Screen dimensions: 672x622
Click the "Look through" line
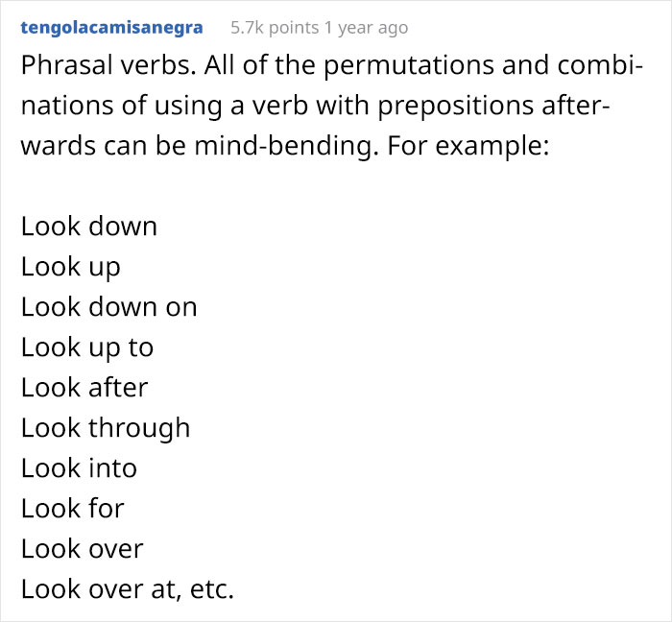click(106, 428)
